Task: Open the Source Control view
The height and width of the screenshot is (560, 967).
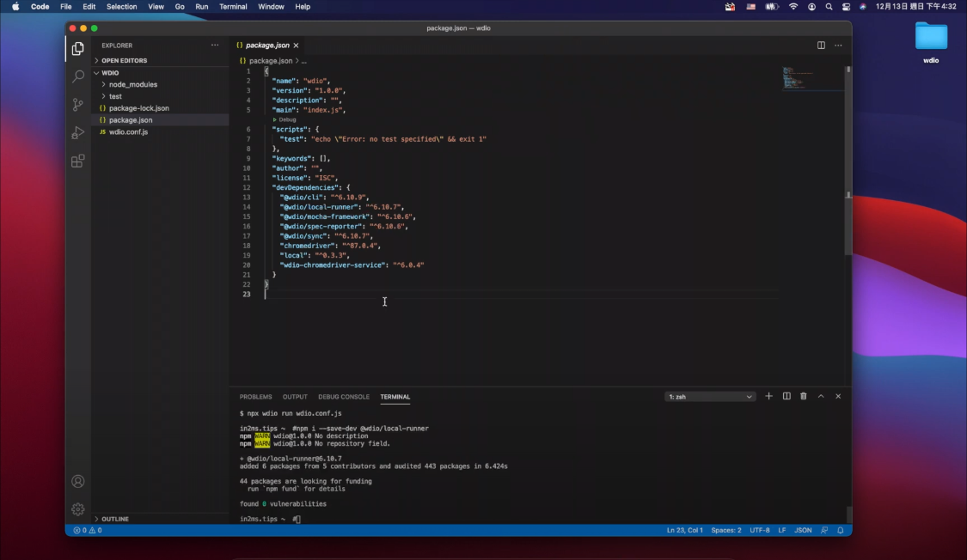Action: click(77, 105)
